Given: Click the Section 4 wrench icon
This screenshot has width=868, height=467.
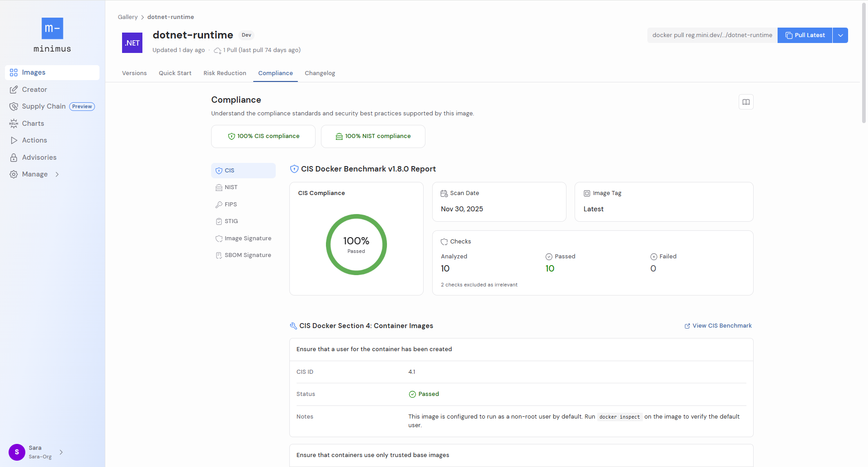Looking at the screenshot, I should (x=293, y=326).
